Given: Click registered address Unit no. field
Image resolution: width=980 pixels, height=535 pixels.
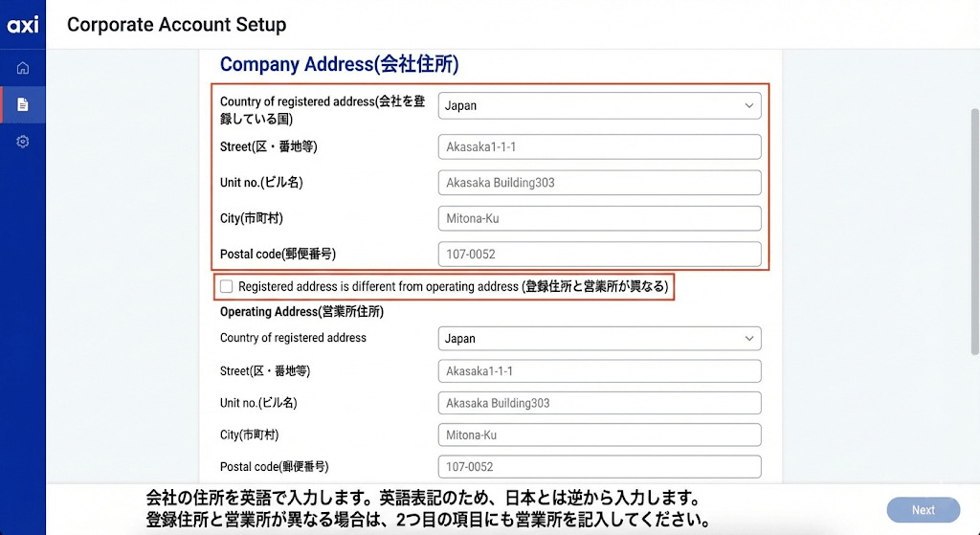Looking at the screenshot, I should (599, 183).
